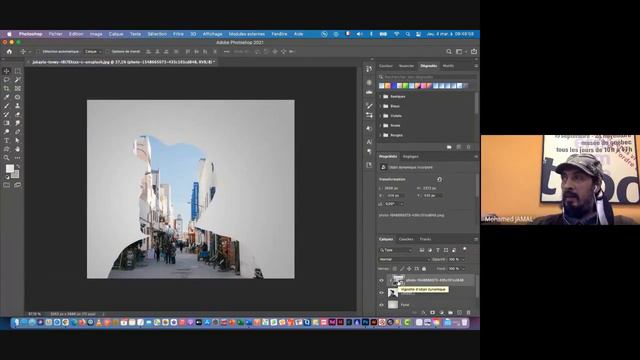Open the Calque menu
This screenshot has width=640, height=360.
pyautogui.click(x=116, y=34)
